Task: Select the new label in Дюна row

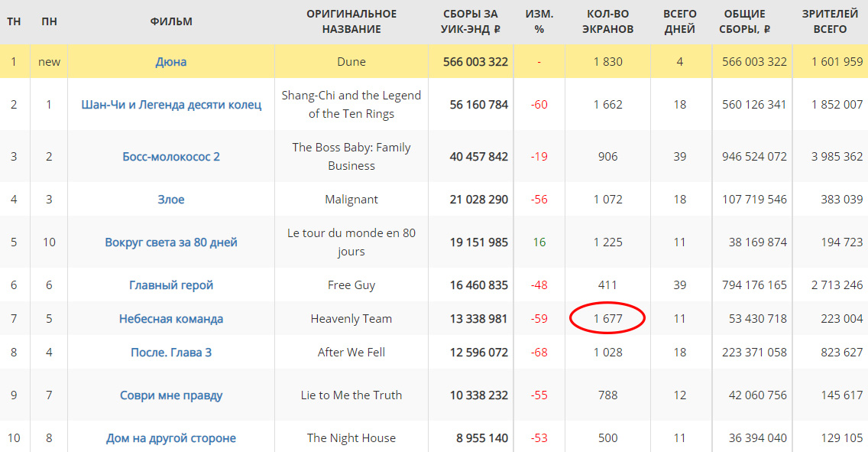Action: click(x=49, y=61)
